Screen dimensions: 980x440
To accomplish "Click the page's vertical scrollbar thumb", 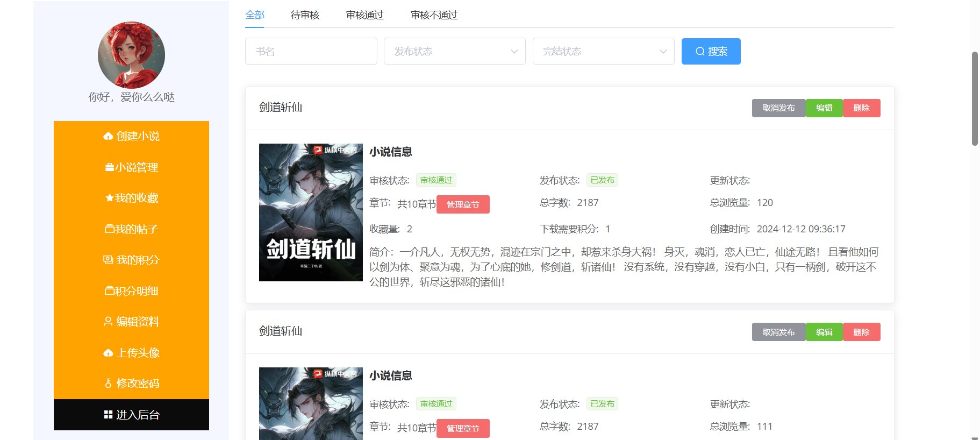I will [975, 98].
